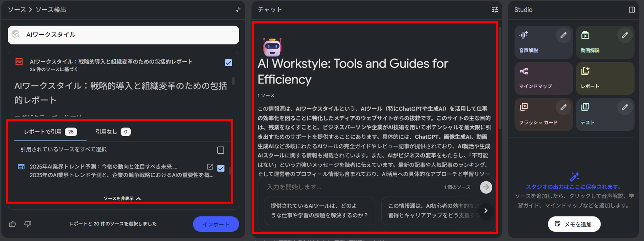Edit the 動画解説 settings with pencil icon
This screenshot has height=241, width=644.
(625, 35)
